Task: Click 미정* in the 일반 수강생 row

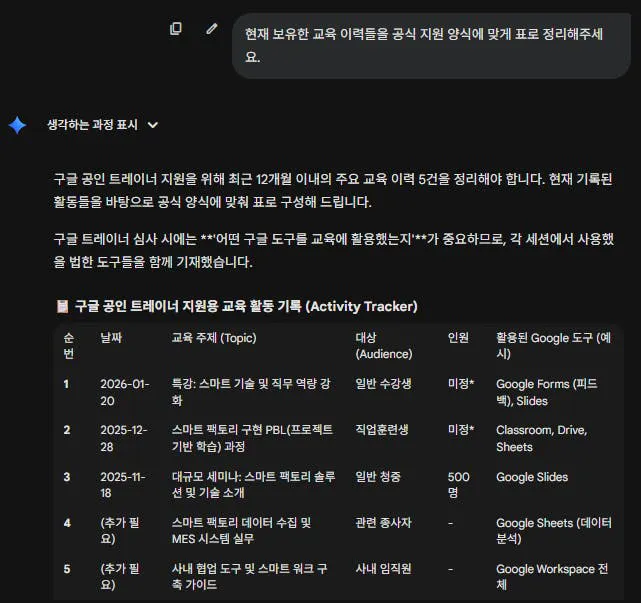Action: 461,383
